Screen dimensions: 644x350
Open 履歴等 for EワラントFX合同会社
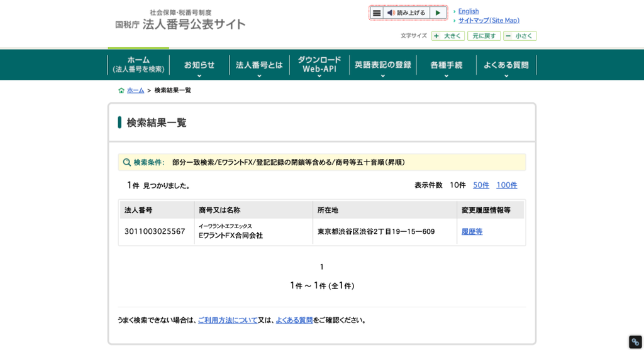472,232
